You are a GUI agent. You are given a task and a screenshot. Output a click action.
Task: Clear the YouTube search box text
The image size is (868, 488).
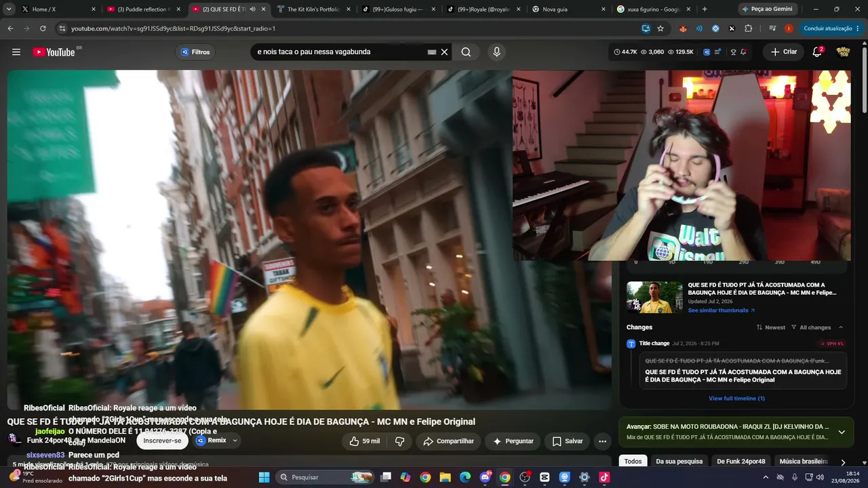(x=445, y=52)
